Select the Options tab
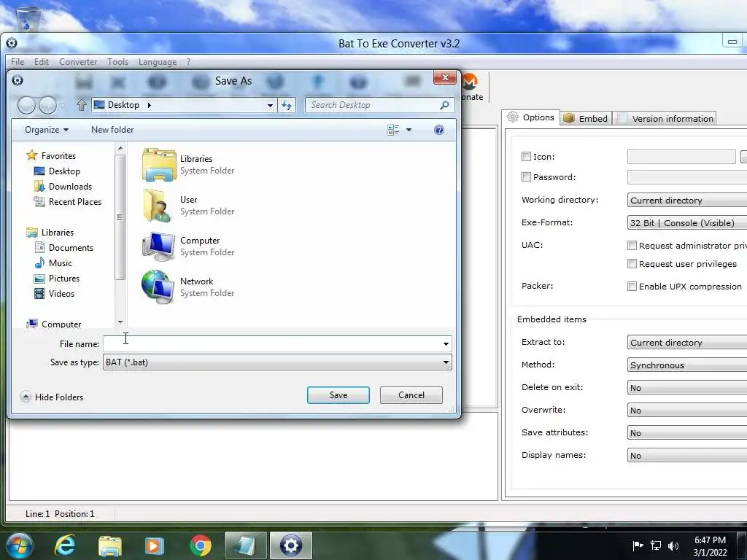Screen dimensions: 747x560 (530, 117)
